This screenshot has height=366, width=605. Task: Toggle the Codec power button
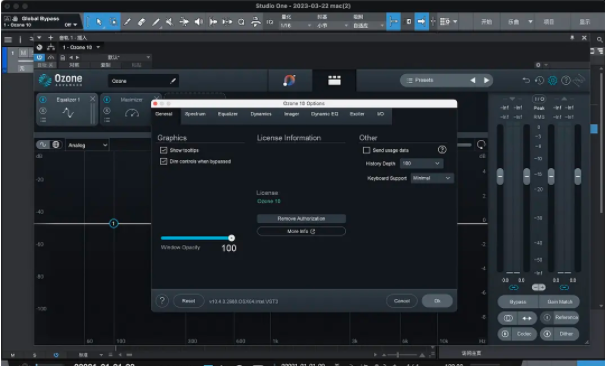point(505,334)
